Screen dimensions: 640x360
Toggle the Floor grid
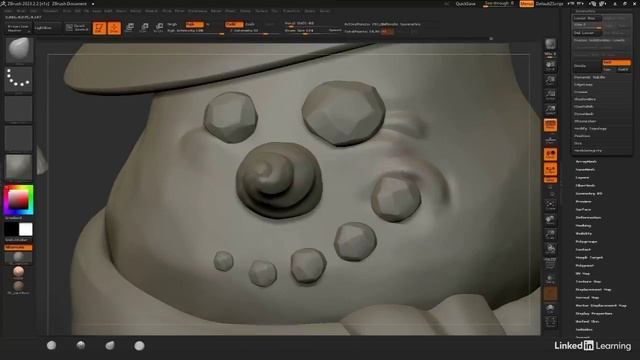(x=550, y=140)
